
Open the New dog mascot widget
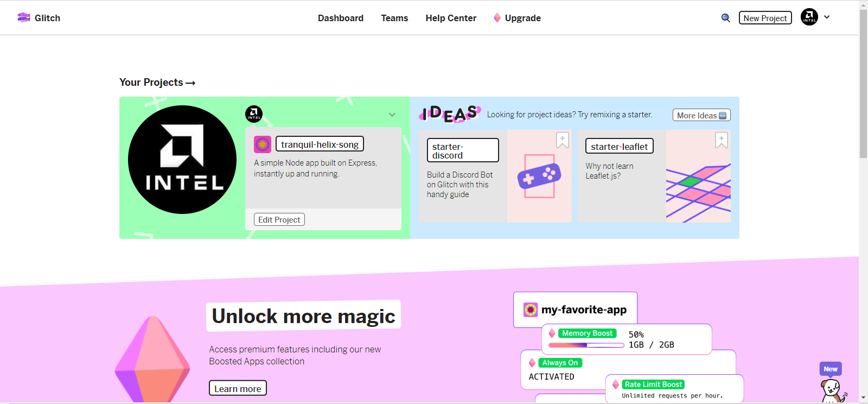click(x=832, y=383)
